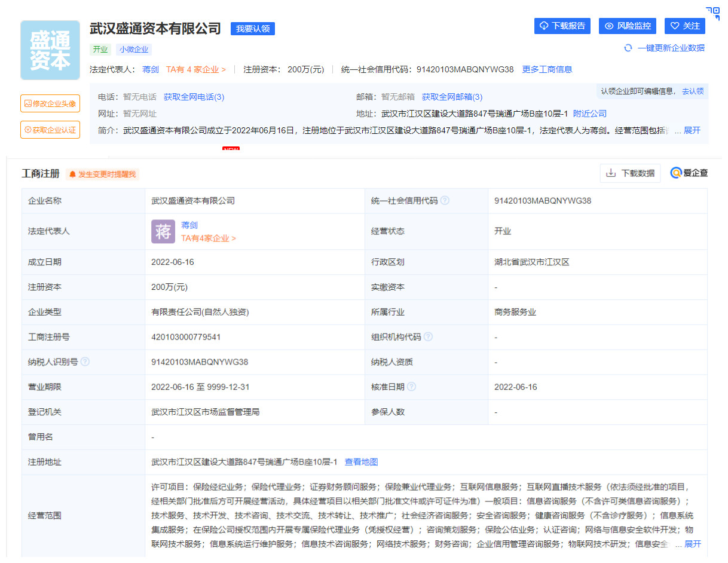Image resolution: width=728 pixels, height=563 pixels.
Task: Select 湖北省武汉市江汉区 text
Action: (532, 262)
